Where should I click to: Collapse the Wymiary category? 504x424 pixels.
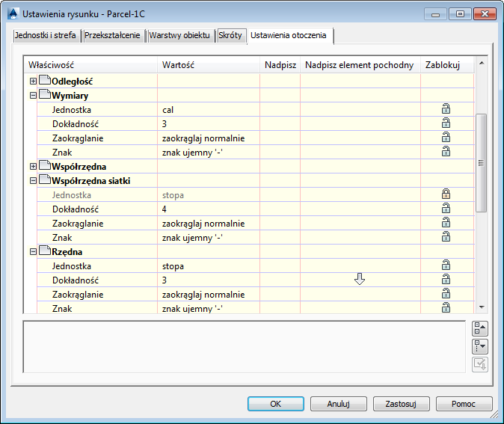tap(33, 96)
